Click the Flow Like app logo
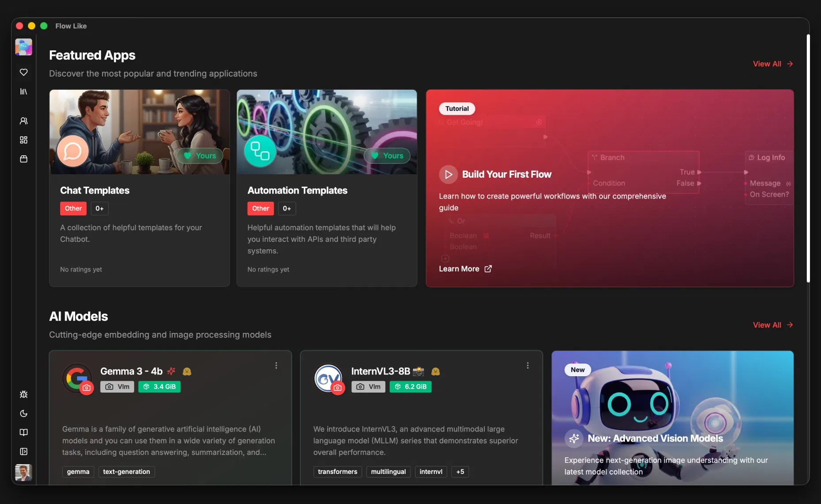 point(23,47)
